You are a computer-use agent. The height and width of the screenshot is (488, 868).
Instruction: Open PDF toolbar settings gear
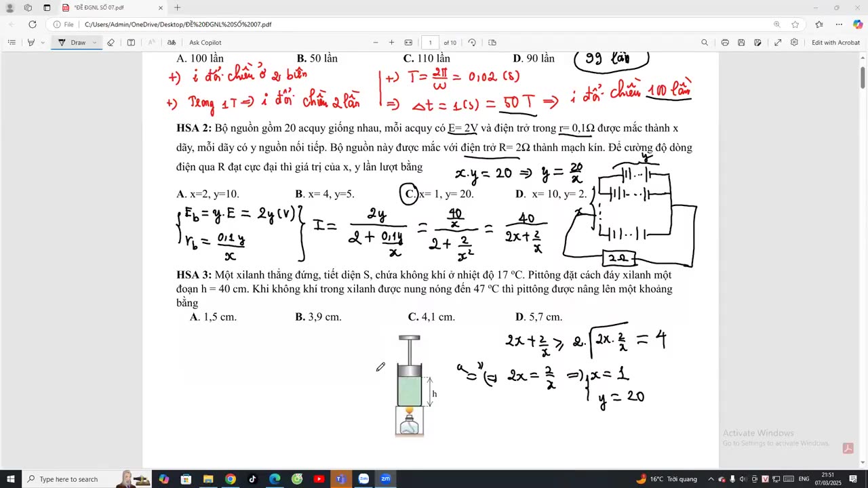point(794,42)
